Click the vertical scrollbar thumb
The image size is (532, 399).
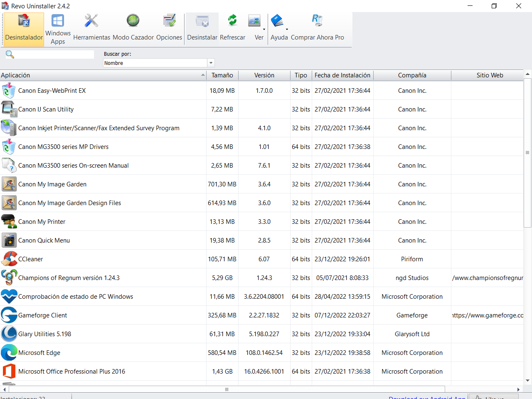pos(527,153)
